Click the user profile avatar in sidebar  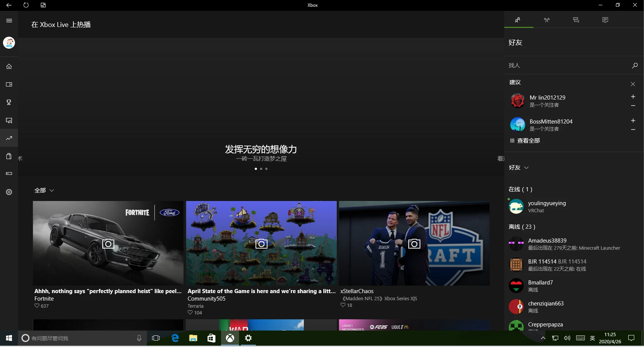[x=9, y=43]
